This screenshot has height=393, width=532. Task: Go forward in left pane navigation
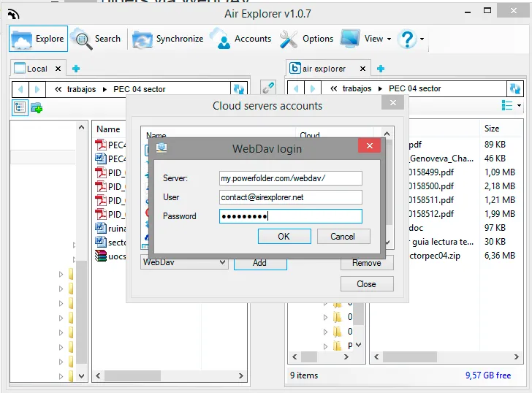point(37,89)
